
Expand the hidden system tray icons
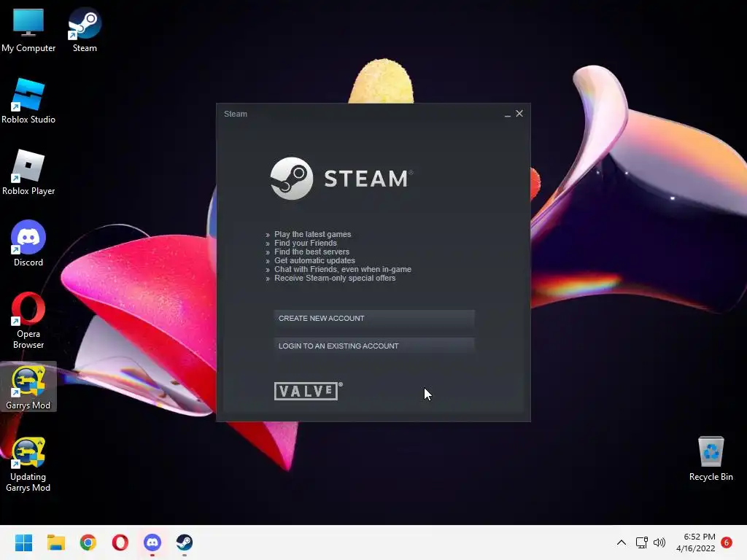click(622, 542)
